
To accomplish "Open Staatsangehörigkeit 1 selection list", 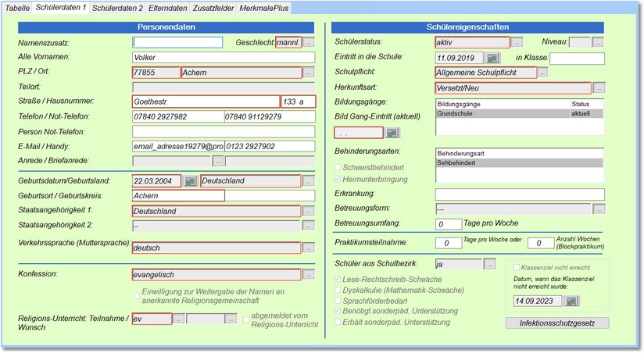I will 309,211.
